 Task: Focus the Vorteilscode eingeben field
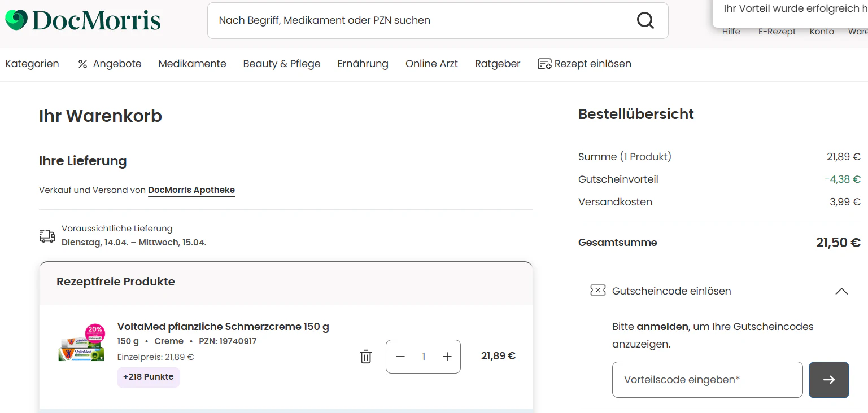707,380
